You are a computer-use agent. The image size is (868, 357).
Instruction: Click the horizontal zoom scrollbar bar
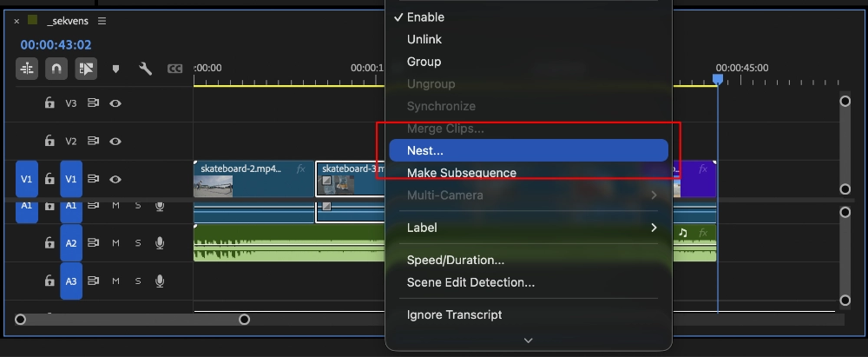click(132, 320)
